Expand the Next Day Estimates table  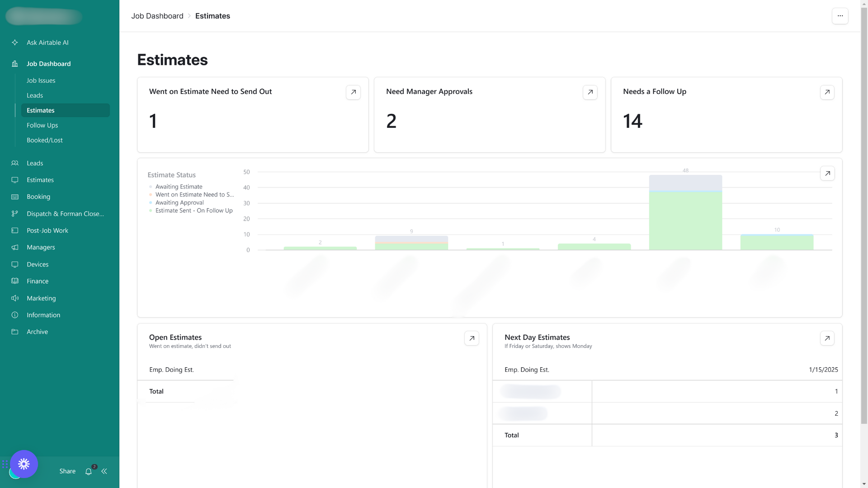point(827,338)
